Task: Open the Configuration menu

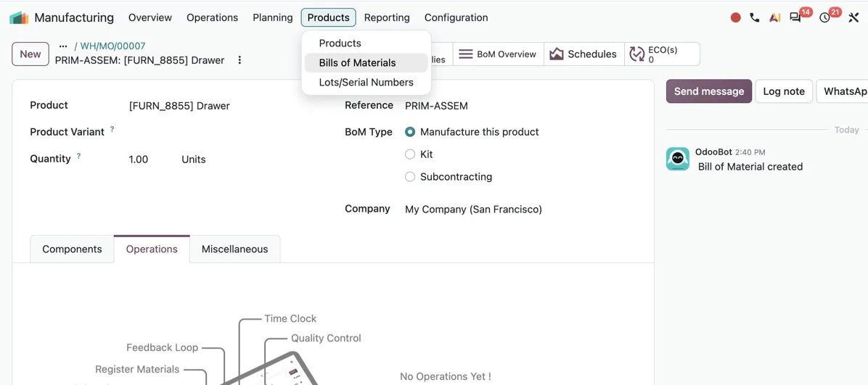Action: tap(456, 17)
